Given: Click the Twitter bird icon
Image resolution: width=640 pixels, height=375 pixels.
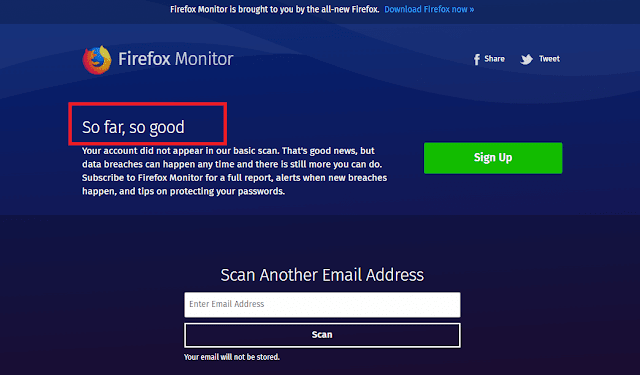Looking at the screenshot, I should click(x=527, y=60).
